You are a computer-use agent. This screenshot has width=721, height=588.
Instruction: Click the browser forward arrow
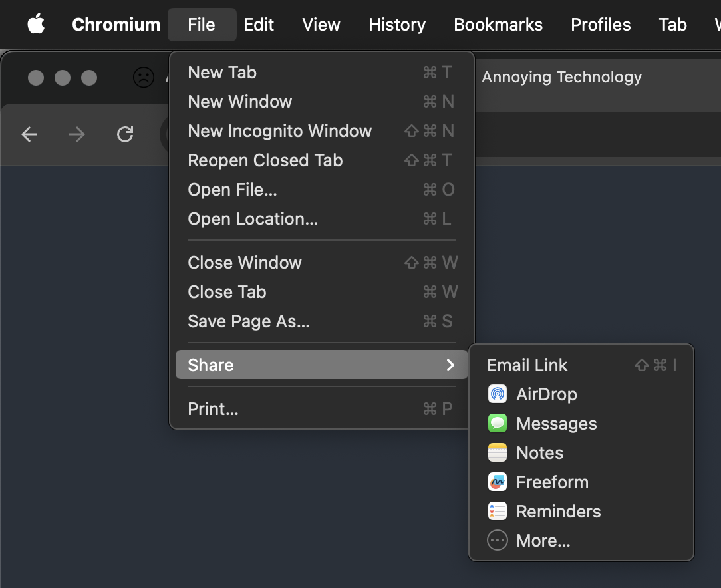(x=76, y=134)
